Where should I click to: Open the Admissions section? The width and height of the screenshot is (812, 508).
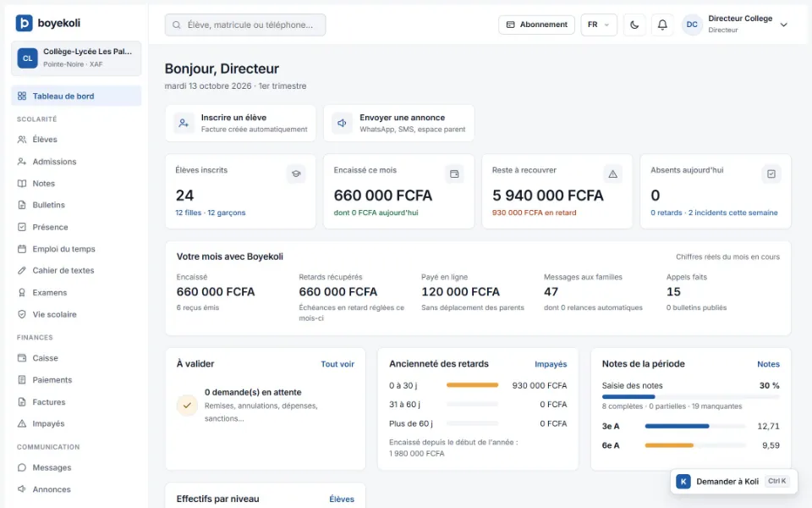(76, 162)
